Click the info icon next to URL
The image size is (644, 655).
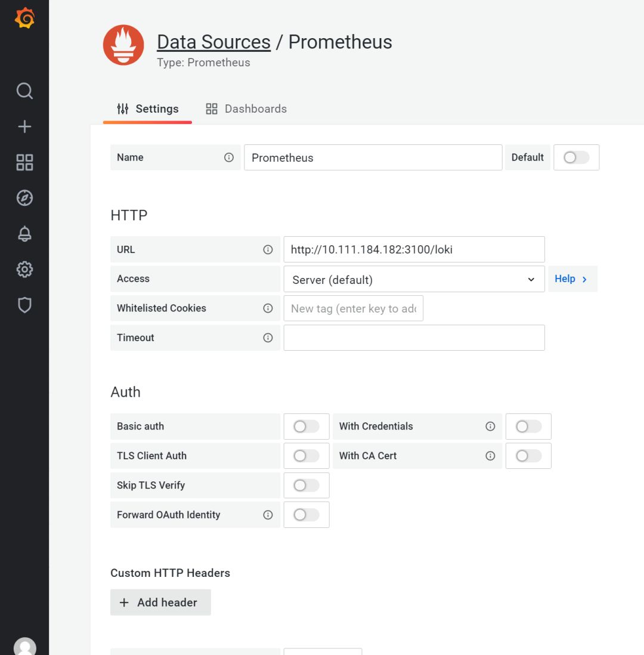(x=268, y=249)
